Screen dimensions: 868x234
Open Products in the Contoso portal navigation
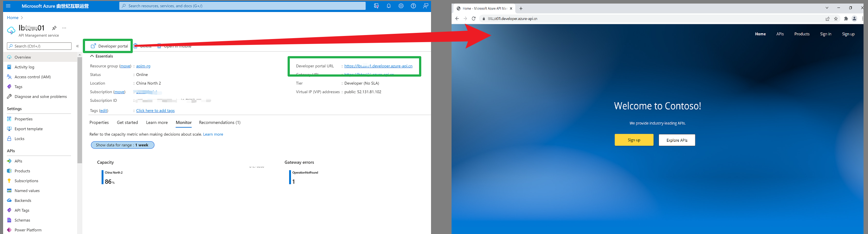802,34
